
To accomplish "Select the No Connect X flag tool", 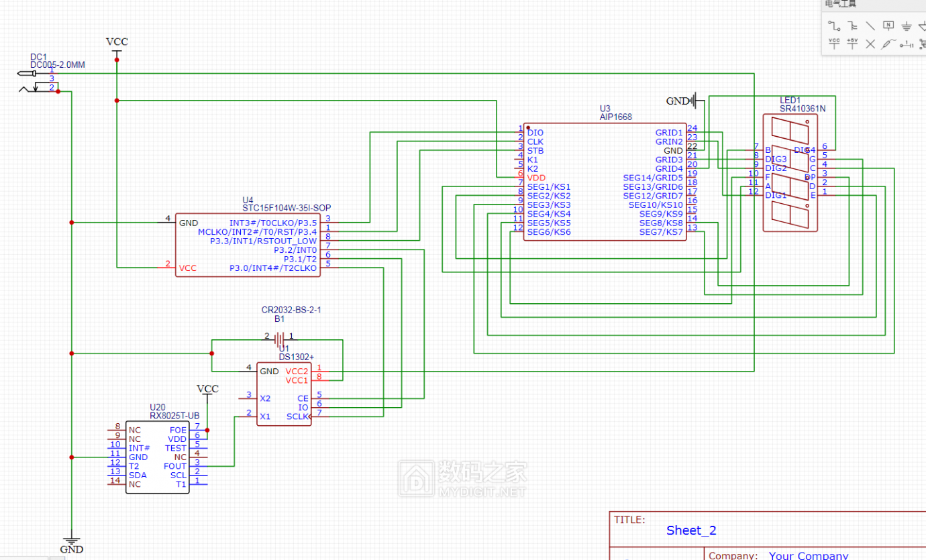I will (x=870, y=44).
